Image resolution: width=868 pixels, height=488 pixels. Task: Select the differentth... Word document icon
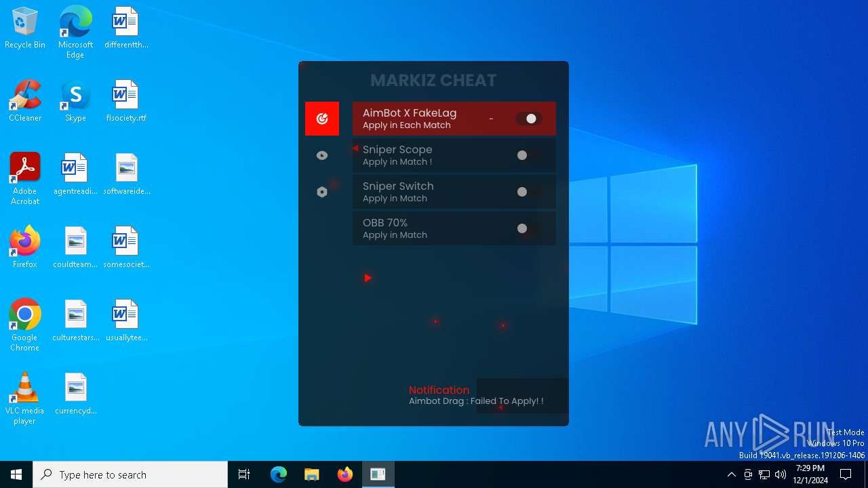[126, 28]
